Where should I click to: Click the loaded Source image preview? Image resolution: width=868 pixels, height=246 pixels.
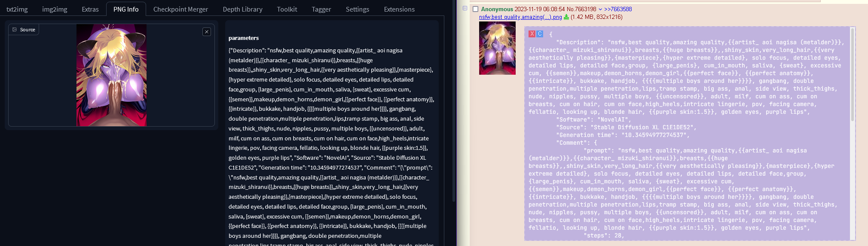click(111, 75)
